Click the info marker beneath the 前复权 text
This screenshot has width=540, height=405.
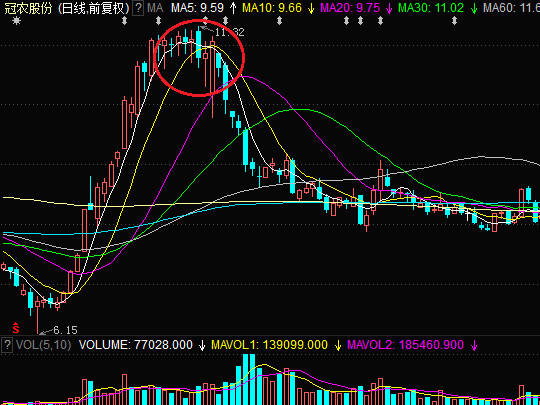(x=125, y=21)
